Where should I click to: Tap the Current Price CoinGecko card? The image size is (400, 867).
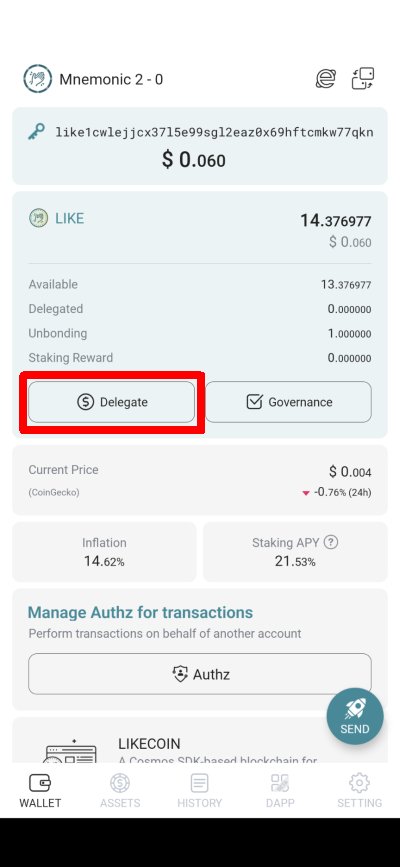200,480
